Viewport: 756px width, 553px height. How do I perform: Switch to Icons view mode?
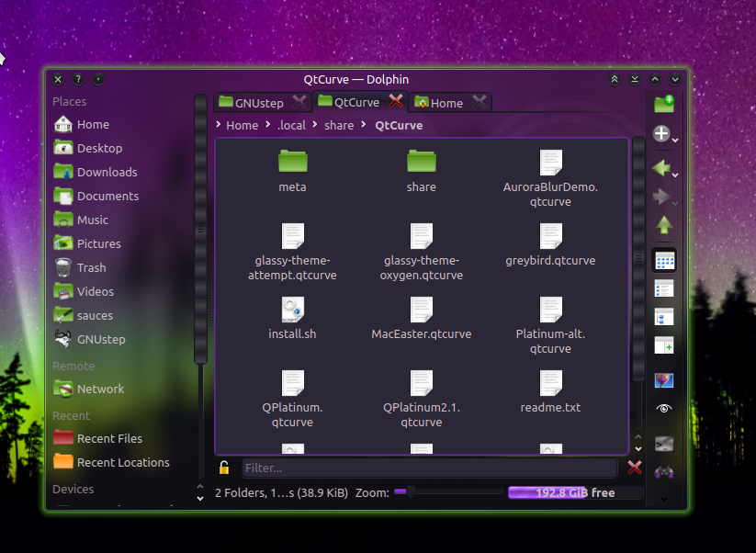coord(664,261)
